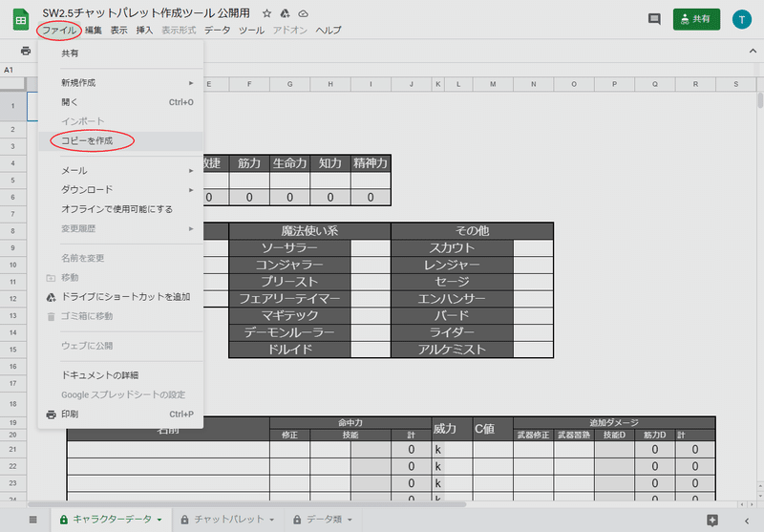Click the スカウト cell
The width and height of the screenshot is (764, 532).
coord(452,248)
